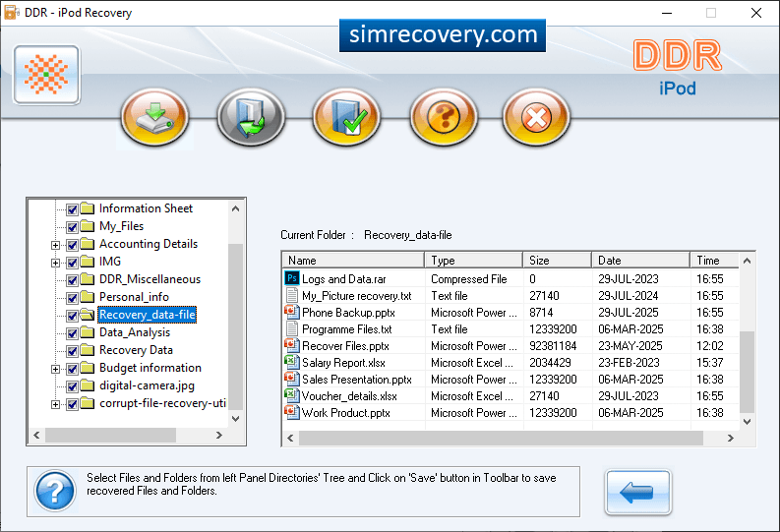Image resolution: width=780 pixels, height=532 pixels.
Task: Select the Personal_info folder label in the tree
Action: tap(135, 297)
